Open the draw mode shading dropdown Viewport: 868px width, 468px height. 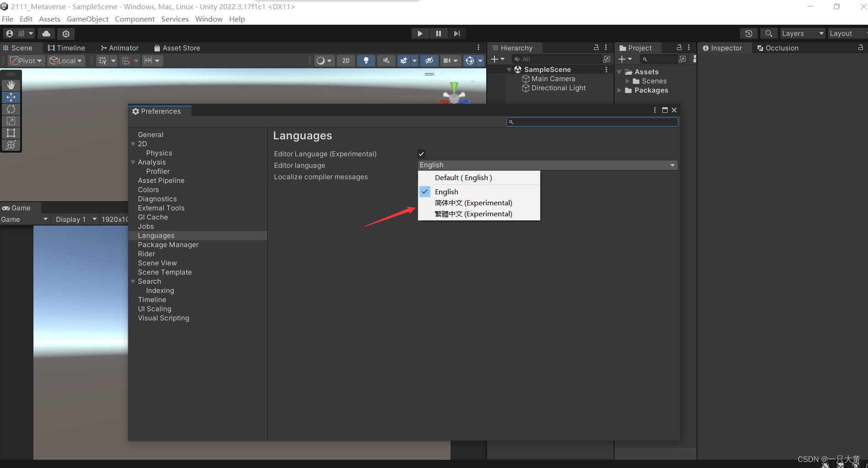coord(324,61)
